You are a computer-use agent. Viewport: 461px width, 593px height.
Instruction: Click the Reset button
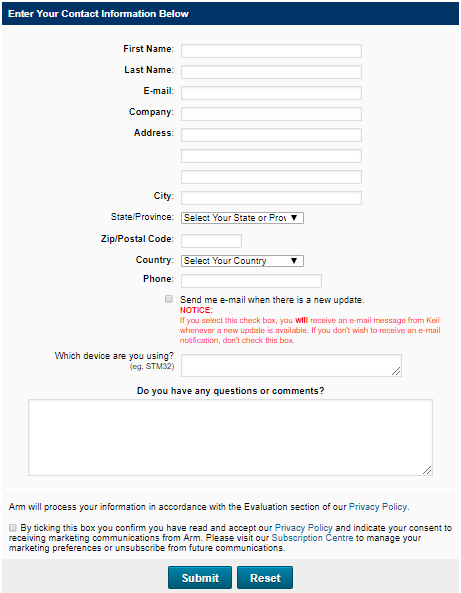(265, 577)
